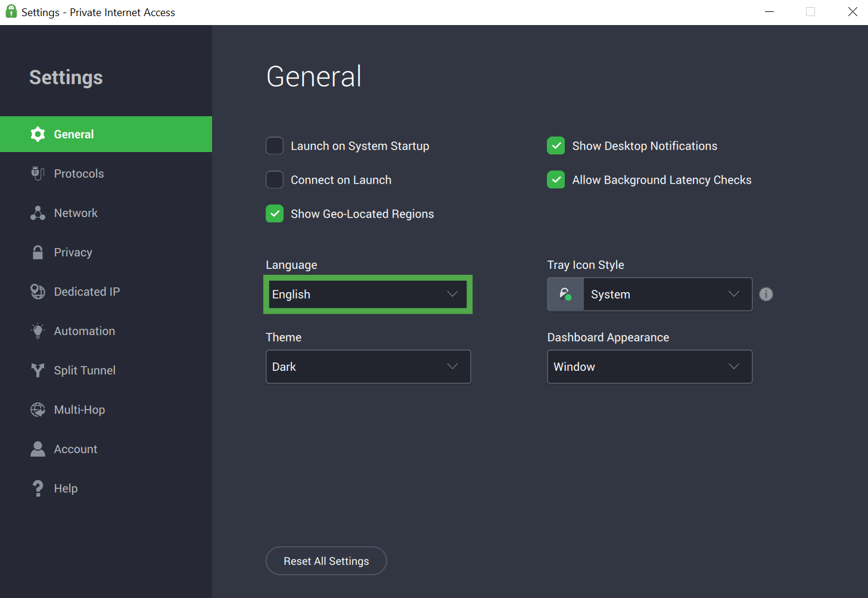
Task: Close the Settings window
Action: click(853, 12)
